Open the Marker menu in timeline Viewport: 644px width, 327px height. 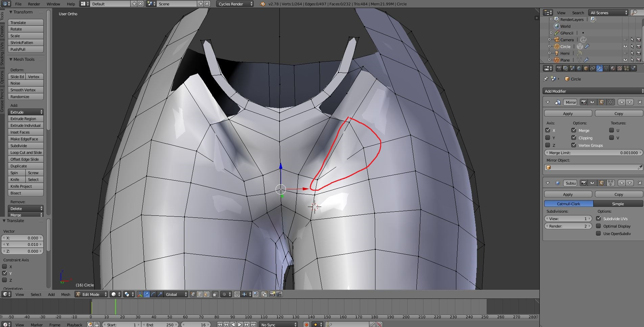click(37, 325)
